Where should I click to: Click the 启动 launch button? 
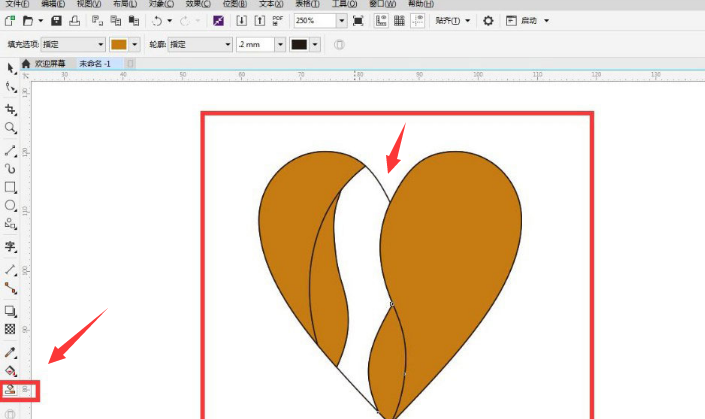pyautogui.click(x=528, y=20)
